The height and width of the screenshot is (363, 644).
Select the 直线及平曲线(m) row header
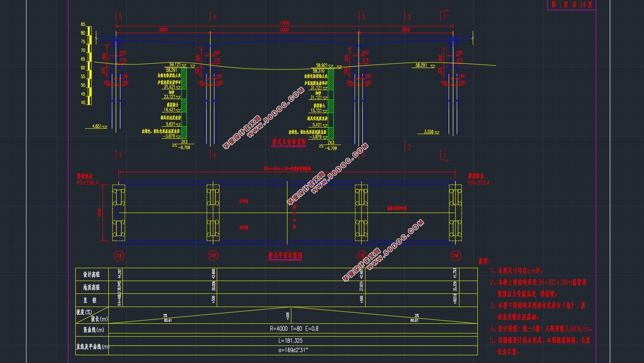point(92,347)
